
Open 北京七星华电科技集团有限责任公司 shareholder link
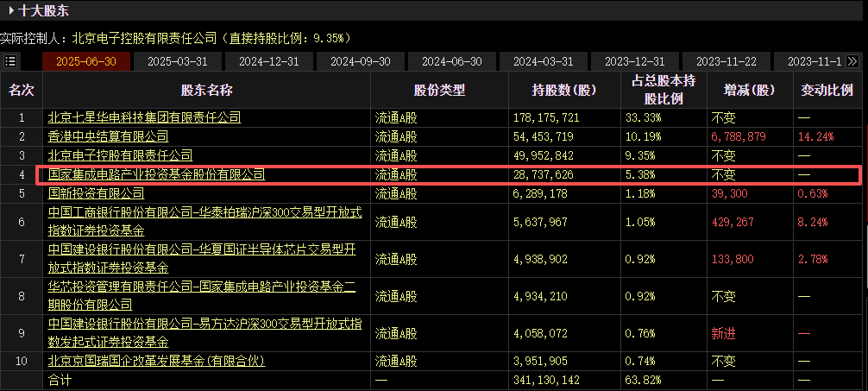[144, 117]
